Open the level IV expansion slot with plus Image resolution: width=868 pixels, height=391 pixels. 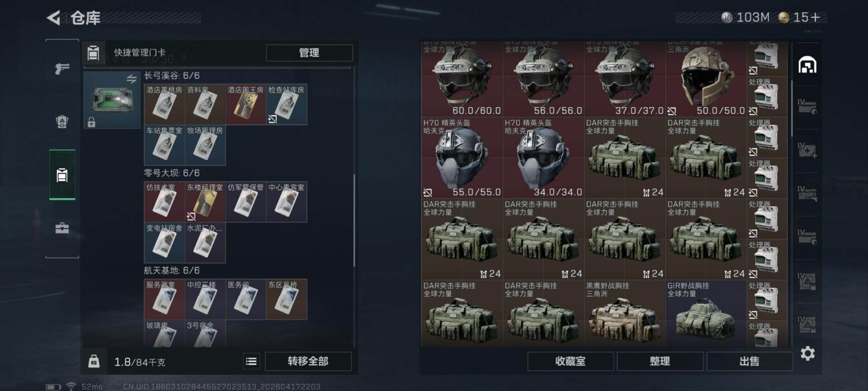pos(807,149)
